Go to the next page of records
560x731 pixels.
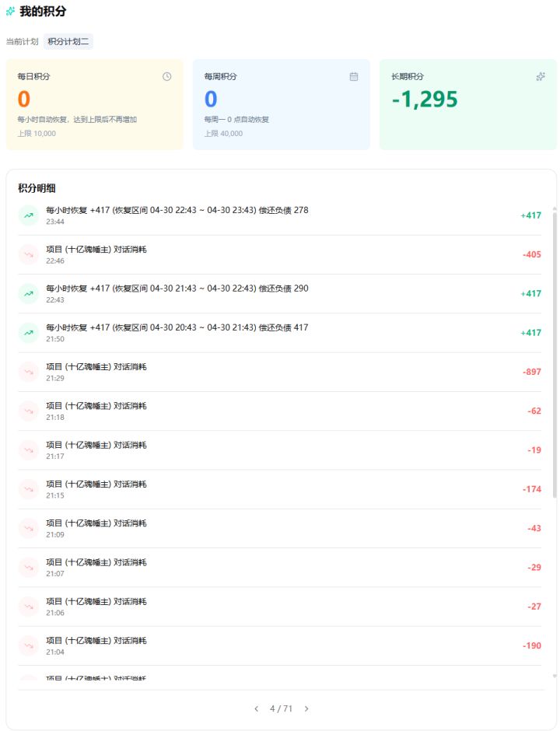click(306, 708)
